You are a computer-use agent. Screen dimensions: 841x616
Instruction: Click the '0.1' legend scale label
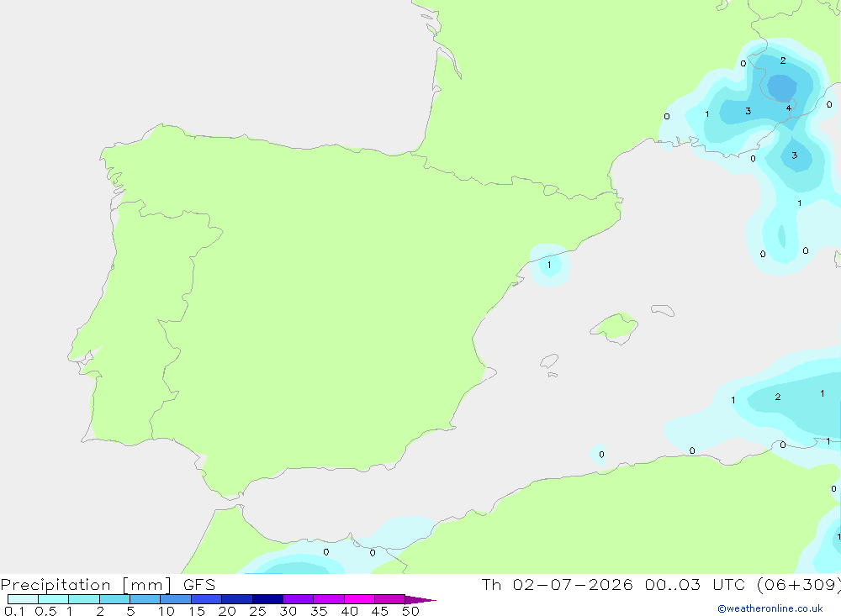pyautogui.click(x=14, y=611)
